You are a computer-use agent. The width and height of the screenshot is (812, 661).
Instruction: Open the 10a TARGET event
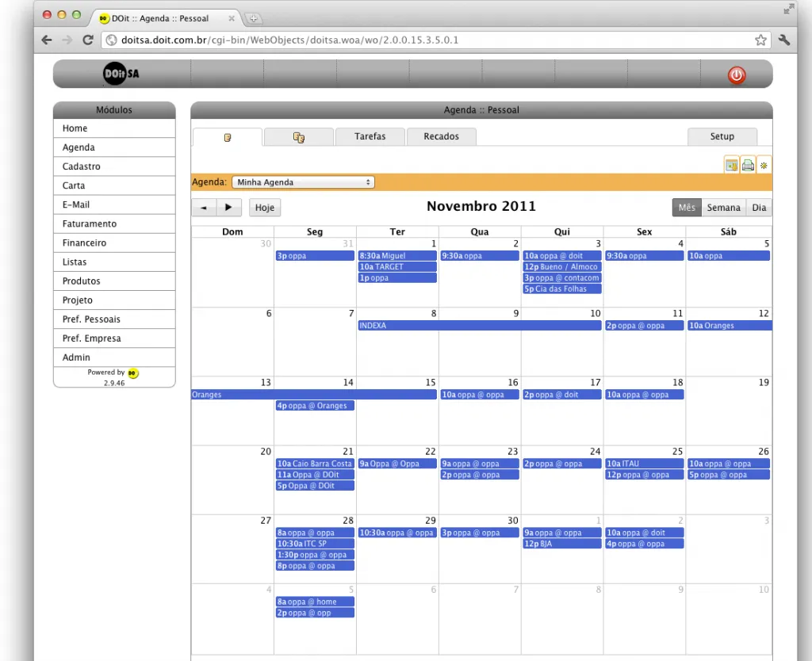[397, 267]
